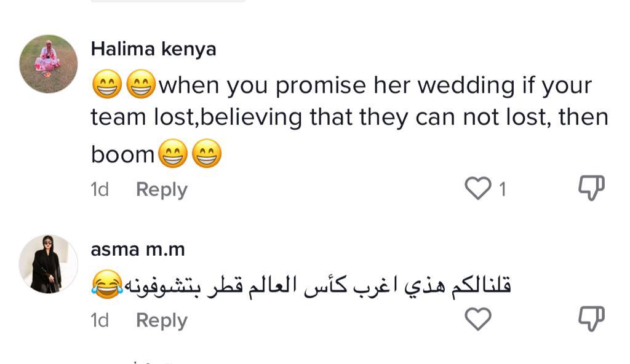Open Halima kenya's profile picture
The image size is (630, 364).
pos(49,63)
